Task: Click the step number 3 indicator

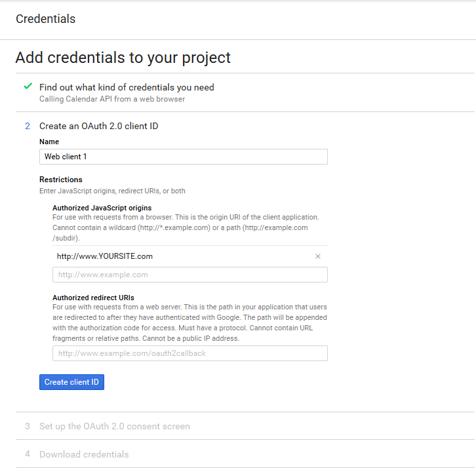Action: tap(28, 426)
